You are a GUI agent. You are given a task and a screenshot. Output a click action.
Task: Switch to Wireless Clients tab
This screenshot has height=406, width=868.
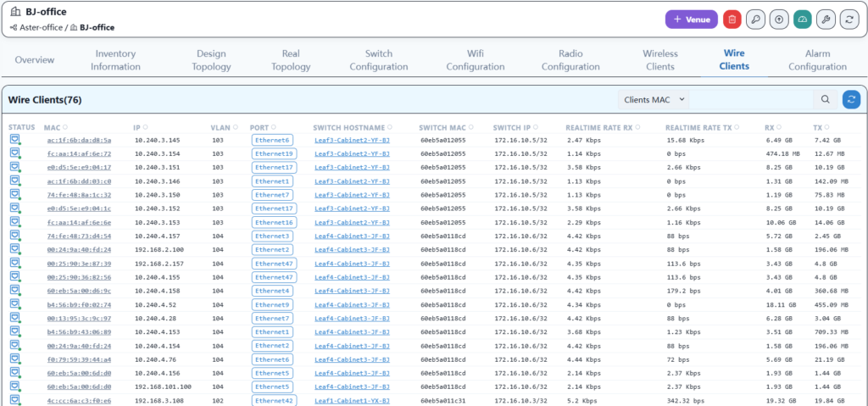[659, 59]
